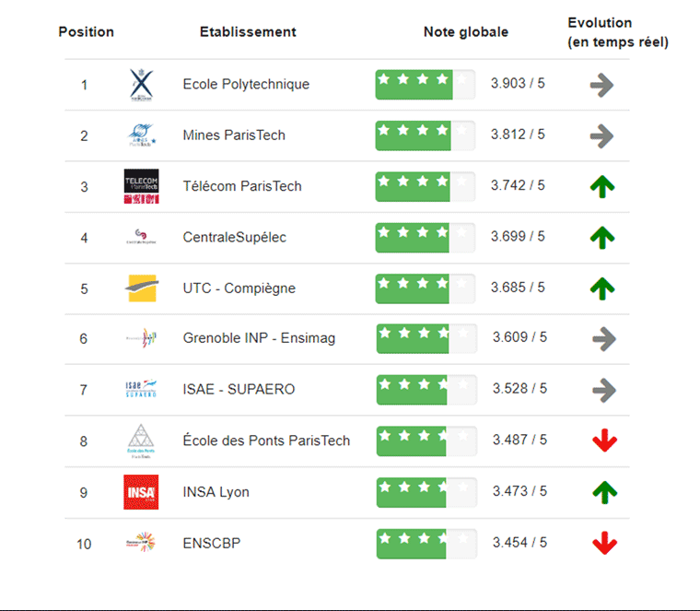Click the 3.742 / 5 score text
Screen dimensions: 700x611
(518, 185)
